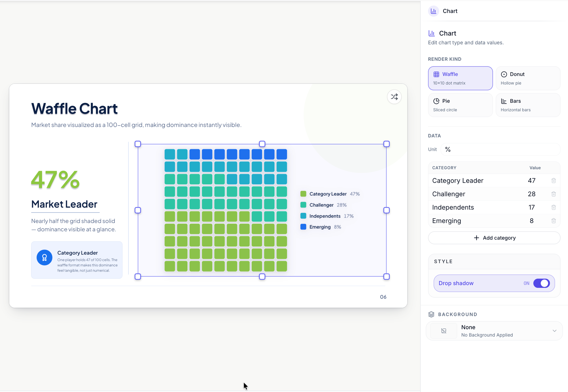The height and width of the screenshot is (392, 568).
Task: Click the Bars icon
Action: click(504, 101)
